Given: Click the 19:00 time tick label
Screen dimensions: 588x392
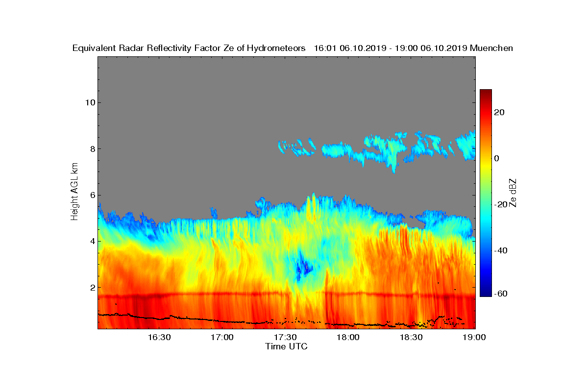Looking at the screenshot, I should [x=474, y=337].
